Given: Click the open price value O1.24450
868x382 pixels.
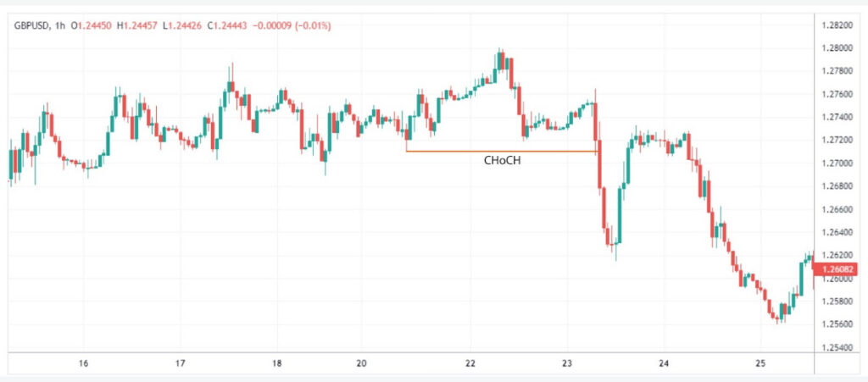Looking at the screenshot, I should pyautogui.click(x=91, y=25).
